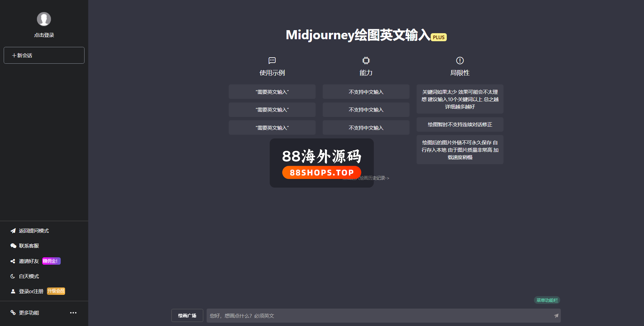Click the 局限性 warning icon

click(460, 60)
